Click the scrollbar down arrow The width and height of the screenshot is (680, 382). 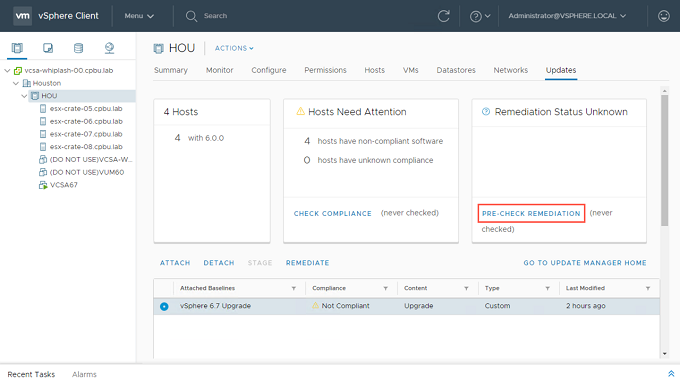click(664, 354)
